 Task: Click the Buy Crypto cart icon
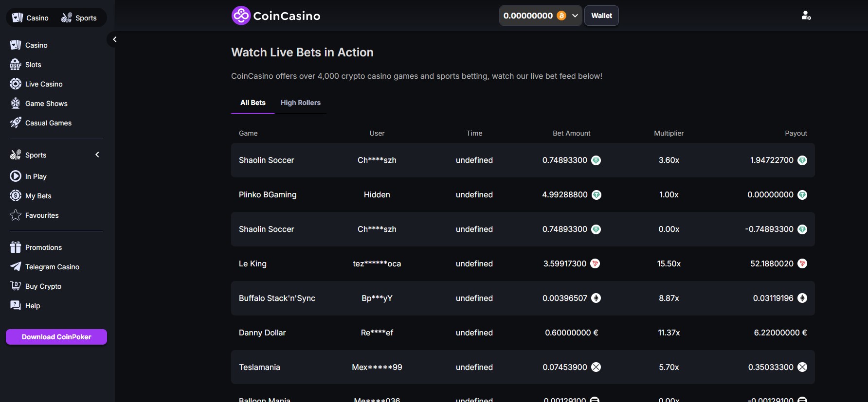click(x=16, y=286)
